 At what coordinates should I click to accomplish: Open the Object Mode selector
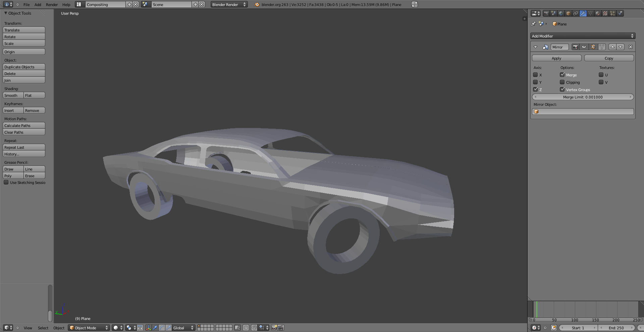coord(89,328)
